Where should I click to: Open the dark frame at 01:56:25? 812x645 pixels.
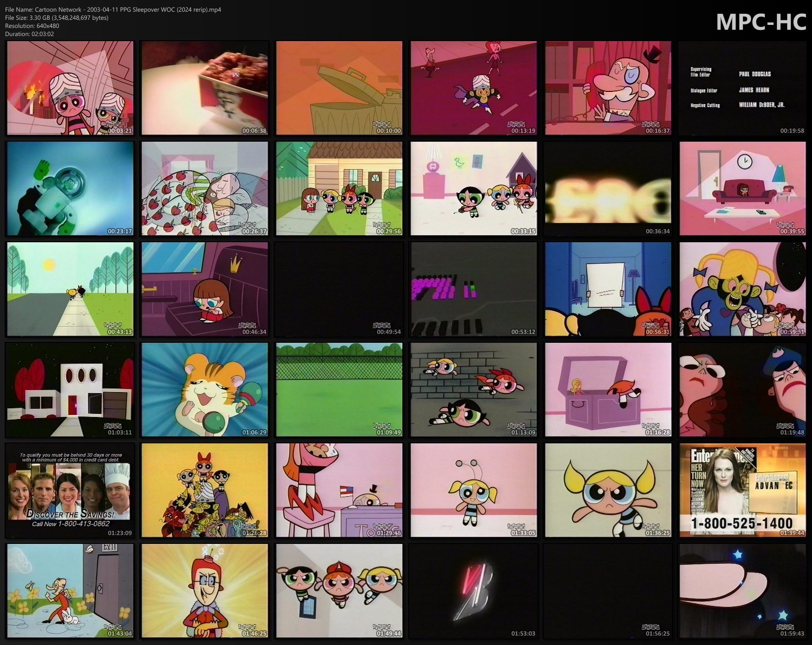tap(608, 591)
